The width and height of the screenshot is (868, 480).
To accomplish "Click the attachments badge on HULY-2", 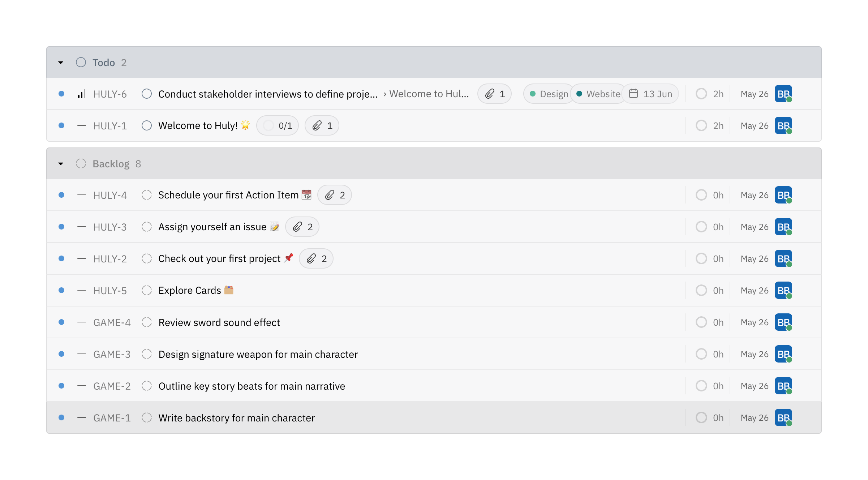I will (x=316, y=258).
